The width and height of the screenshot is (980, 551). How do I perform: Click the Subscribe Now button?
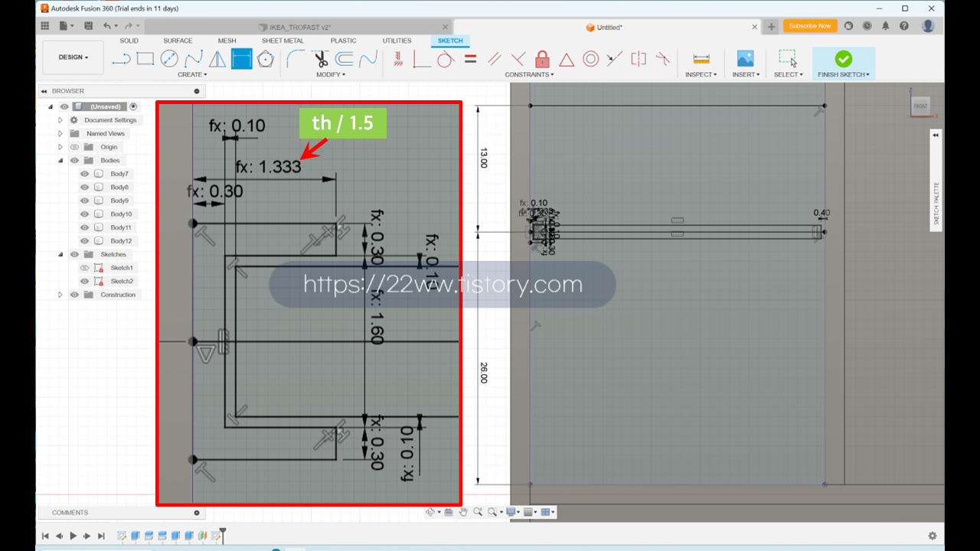(810, 26)
